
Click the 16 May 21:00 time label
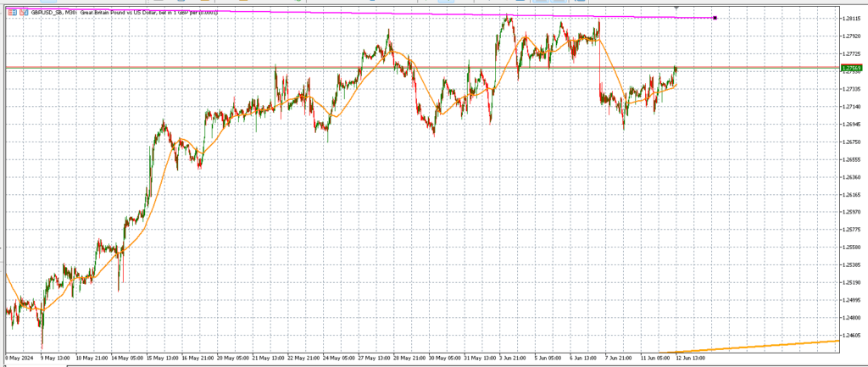[197, 358]
